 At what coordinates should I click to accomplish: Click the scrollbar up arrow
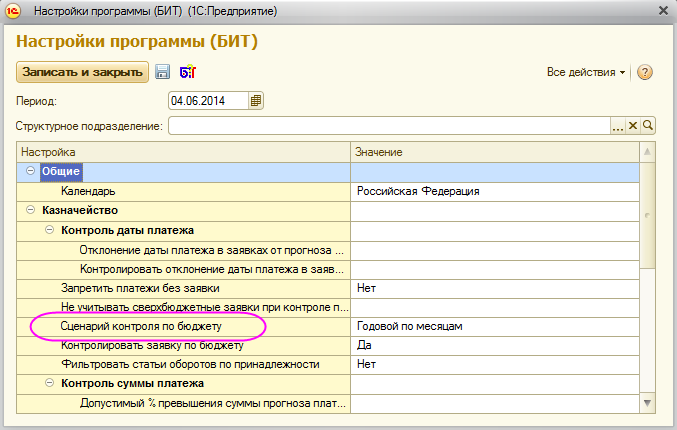[647, 152]
